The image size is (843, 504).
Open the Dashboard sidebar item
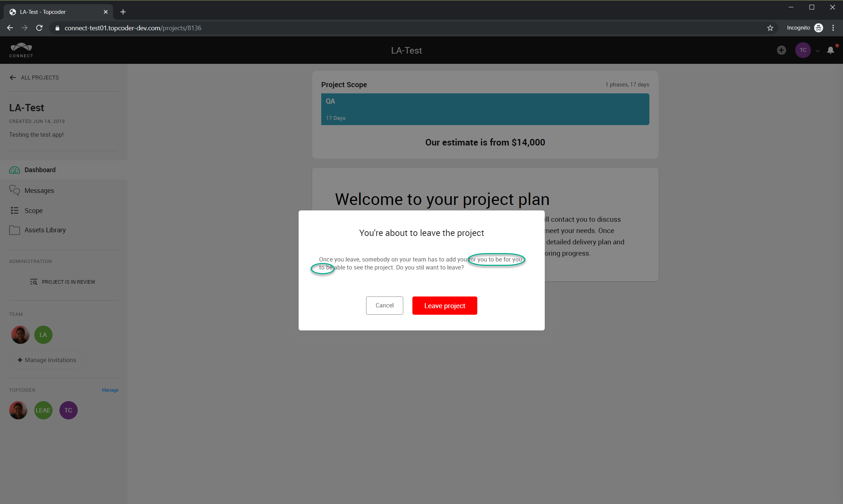pyautogui.click(x=40, y=170)
